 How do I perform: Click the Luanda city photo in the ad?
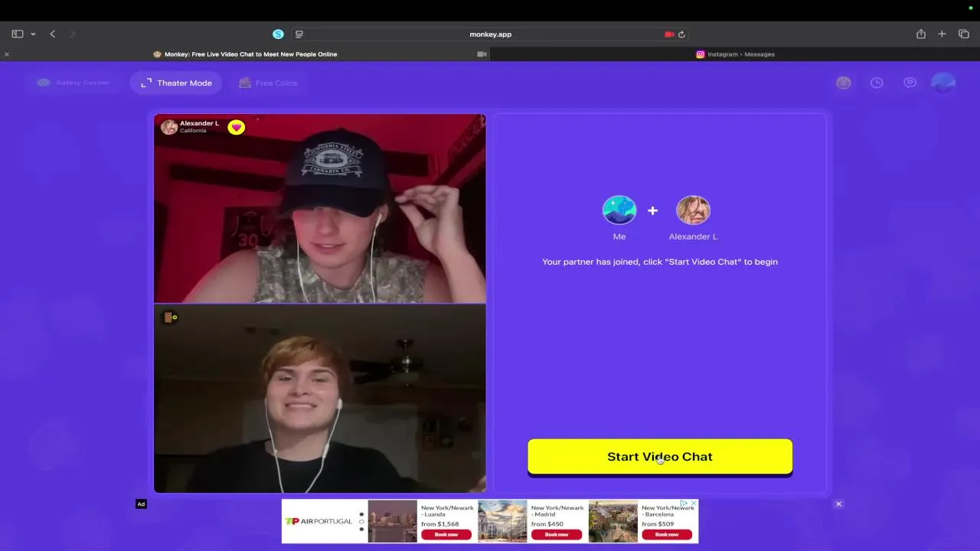(392, 521)
